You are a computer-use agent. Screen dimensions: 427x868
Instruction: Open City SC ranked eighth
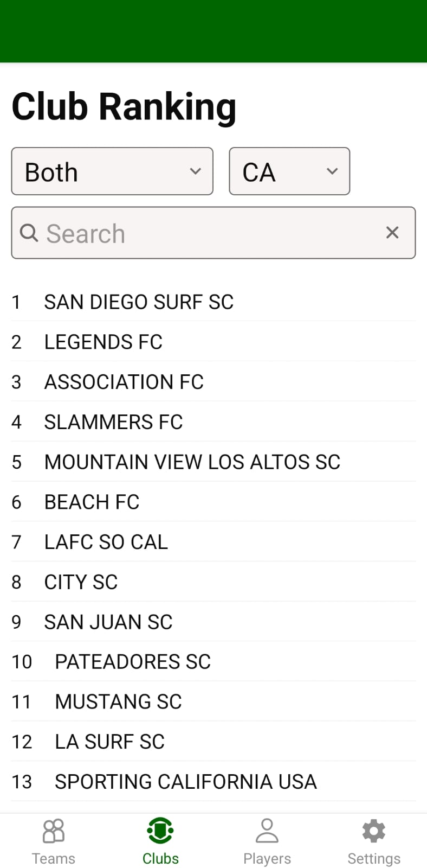(81, 582)
